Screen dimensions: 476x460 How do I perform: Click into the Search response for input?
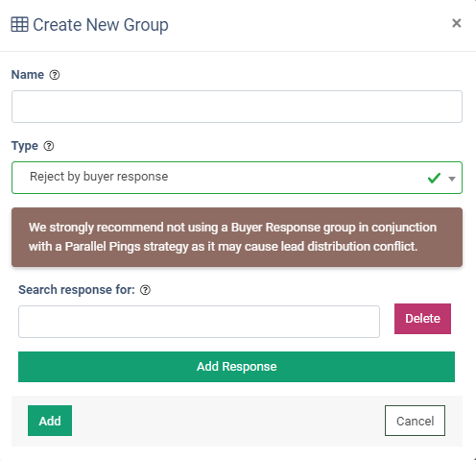[199, 322]
